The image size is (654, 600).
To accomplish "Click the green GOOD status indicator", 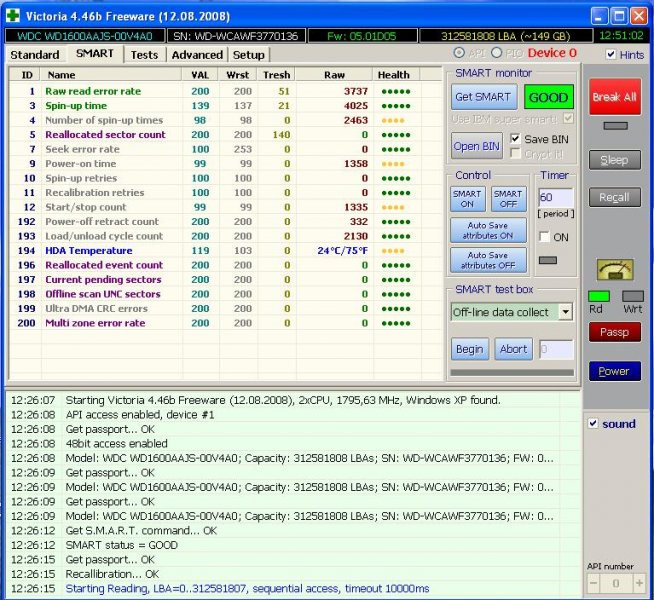I will pos(549,97).
